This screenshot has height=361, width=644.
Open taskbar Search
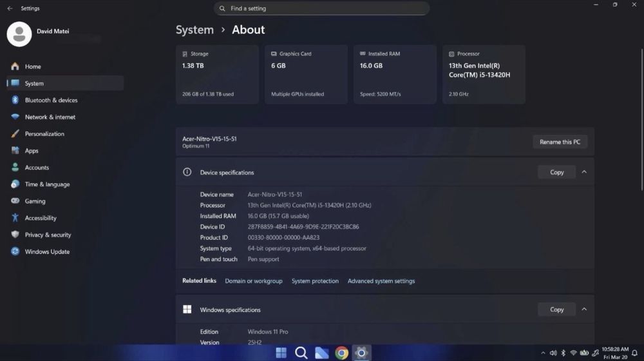pyautogui.click(x=301, y=353)
